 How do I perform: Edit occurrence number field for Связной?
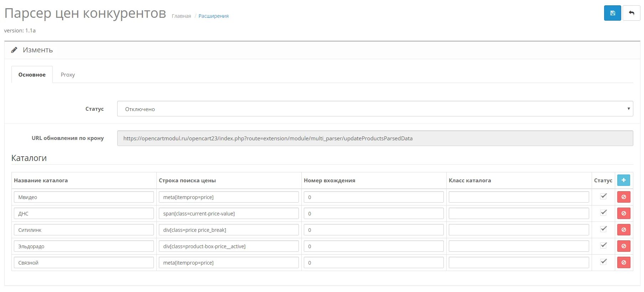[x=374, y=262]
